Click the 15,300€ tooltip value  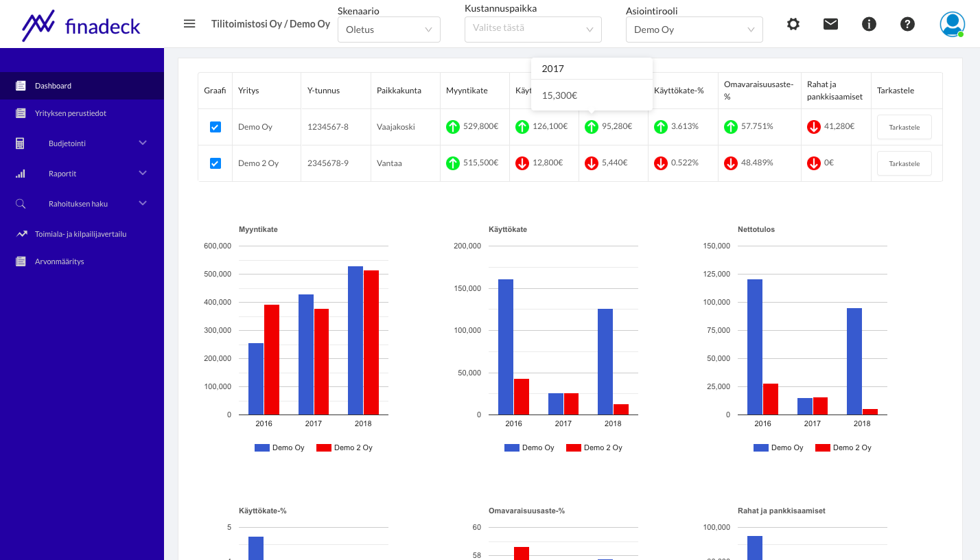tap(559, 95)
